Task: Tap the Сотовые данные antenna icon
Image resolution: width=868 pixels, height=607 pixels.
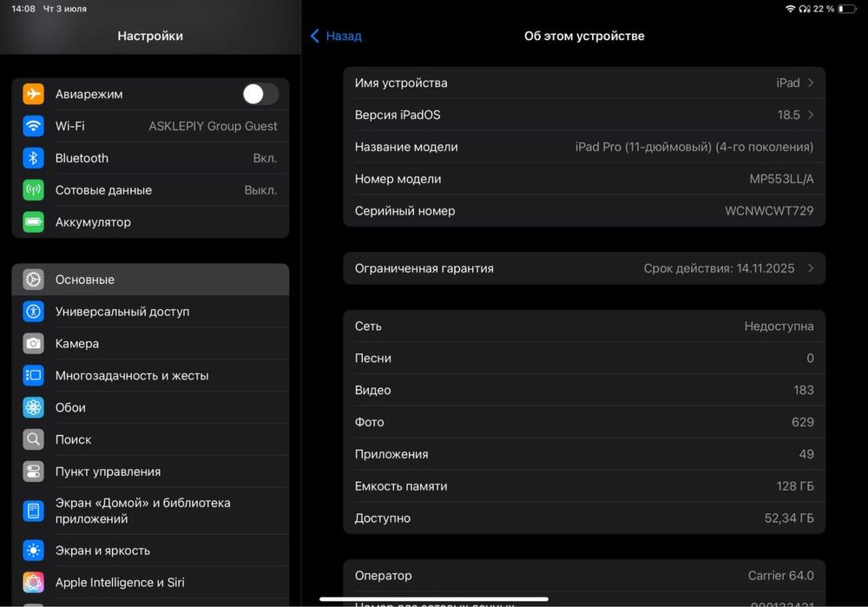Action: pos(33,190)
